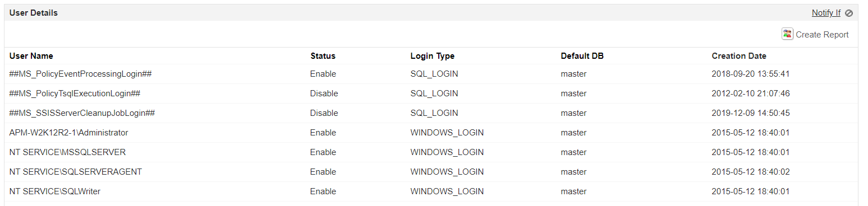Sort by the Status column header
This screenshot has width=868, height=206.
point(323,56)
